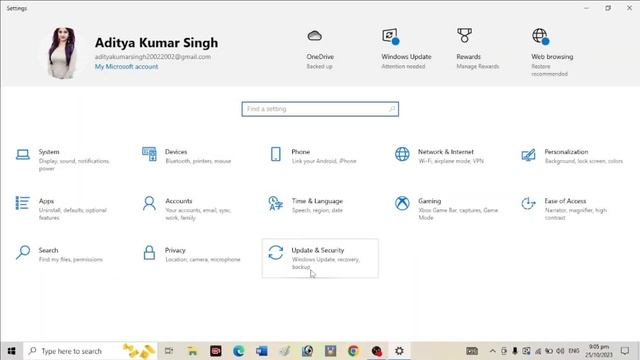Open taskbar clock and date

point(599,351)
